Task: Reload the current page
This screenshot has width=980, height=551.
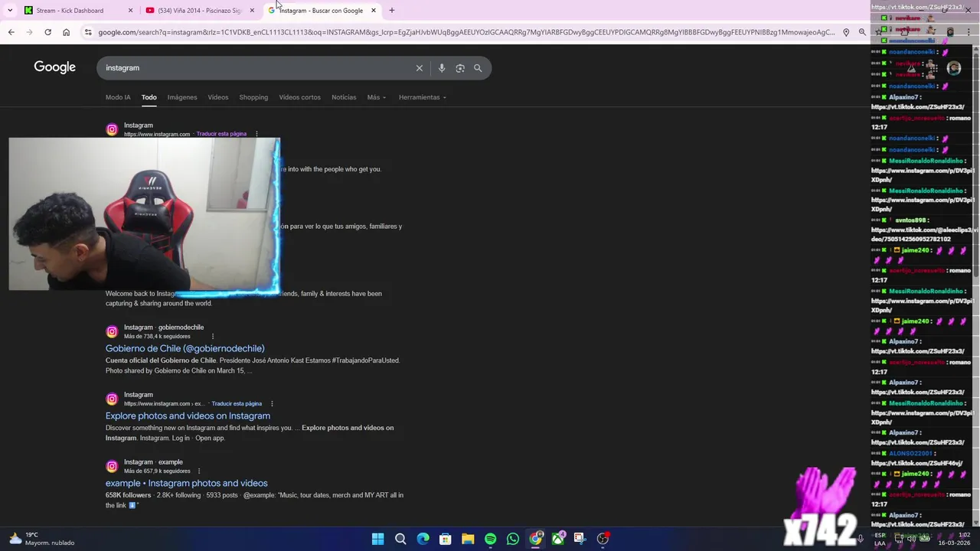Action: [x=47, y=32]
